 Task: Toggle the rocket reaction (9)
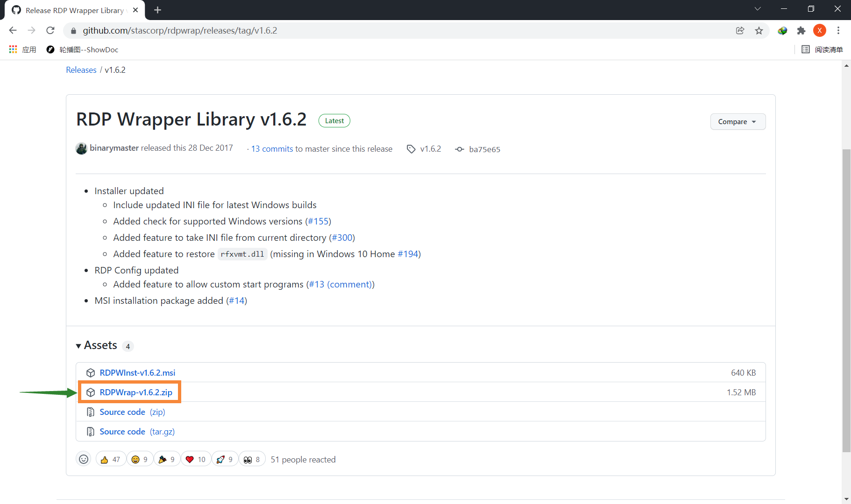(225, 459)
